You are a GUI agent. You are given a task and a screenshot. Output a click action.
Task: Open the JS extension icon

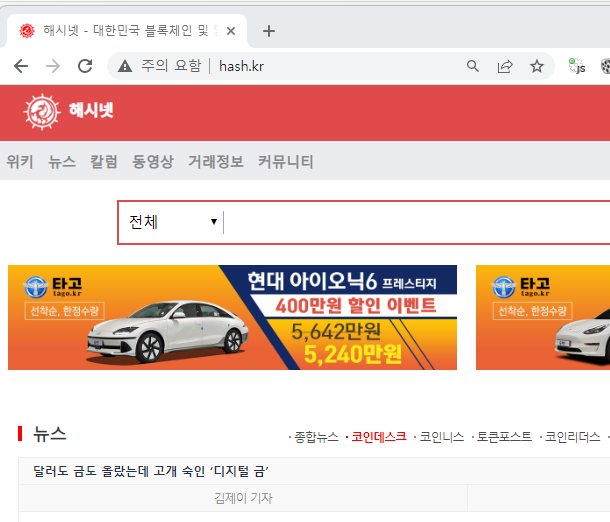tap(577, 66)
